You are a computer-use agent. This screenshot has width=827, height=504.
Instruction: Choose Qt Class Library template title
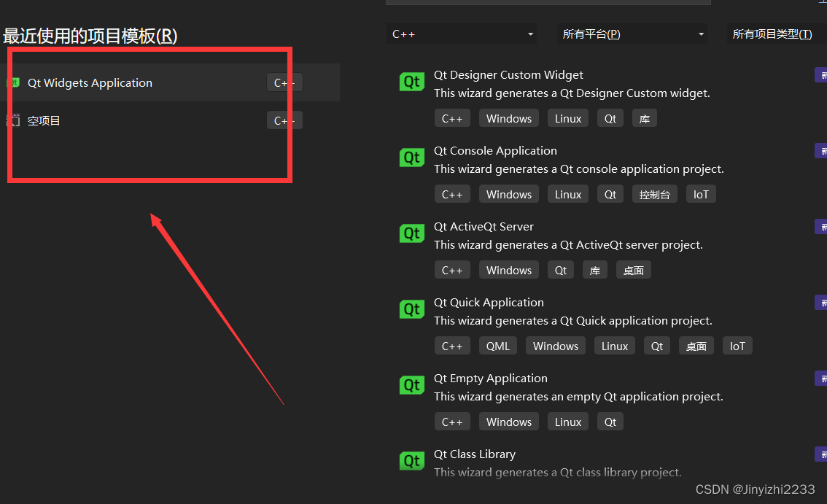click(475, 454)
